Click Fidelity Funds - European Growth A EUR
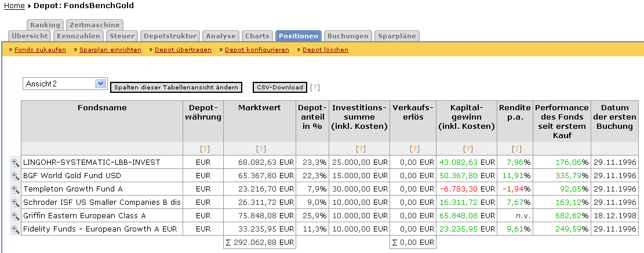This screenshot has width=644, height=253. pyautogui.click(x=100, y=229)
